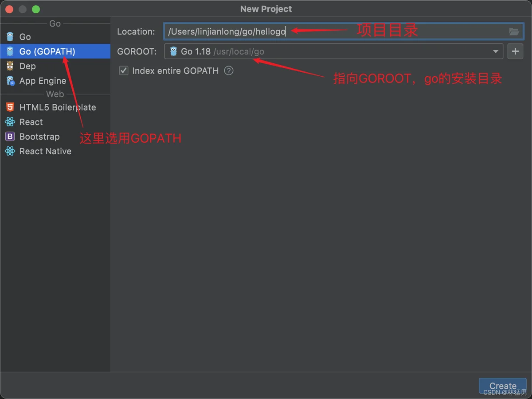
Task: Click the App Engine gopher icon
Action: point(10,81)
